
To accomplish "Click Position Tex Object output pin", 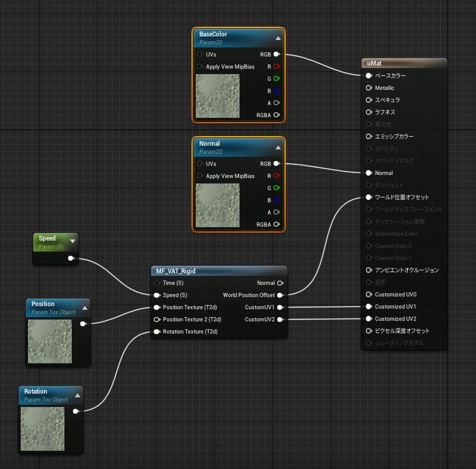I will 83,324.
